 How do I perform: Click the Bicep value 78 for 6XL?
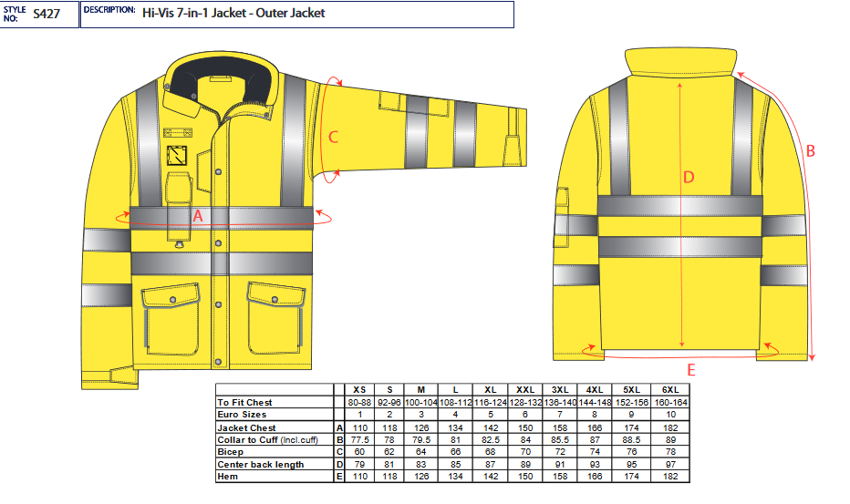[x=670, y=452]
